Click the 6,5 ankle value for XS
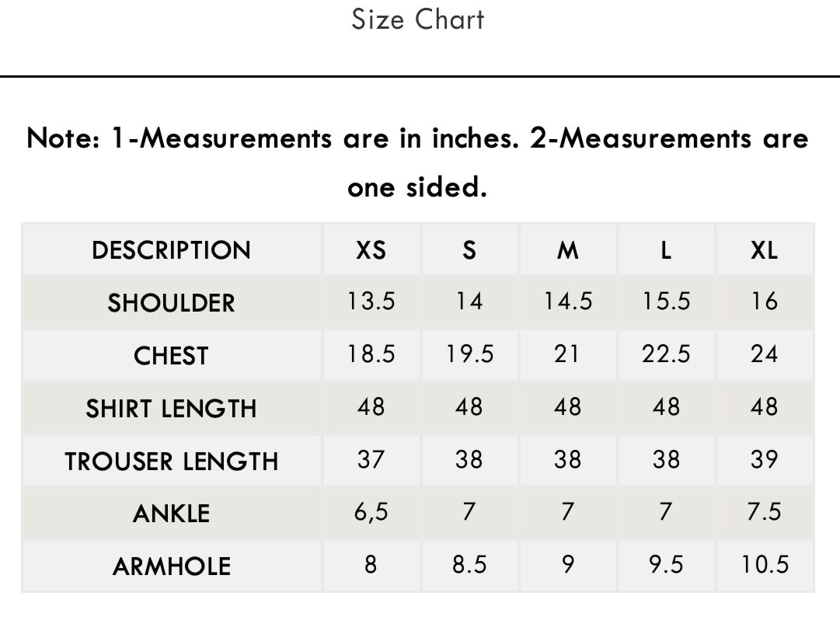 [371, 512]
